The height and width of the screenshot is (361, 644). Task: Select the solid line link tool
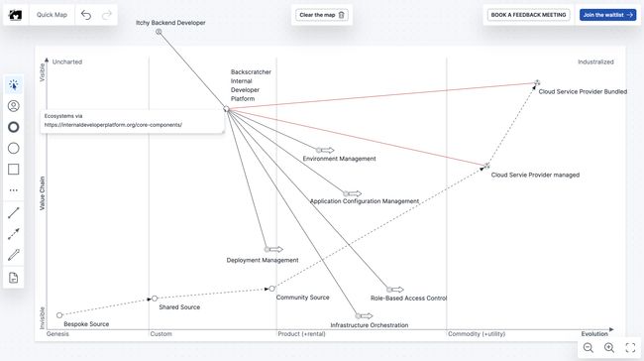coord(14,212)
